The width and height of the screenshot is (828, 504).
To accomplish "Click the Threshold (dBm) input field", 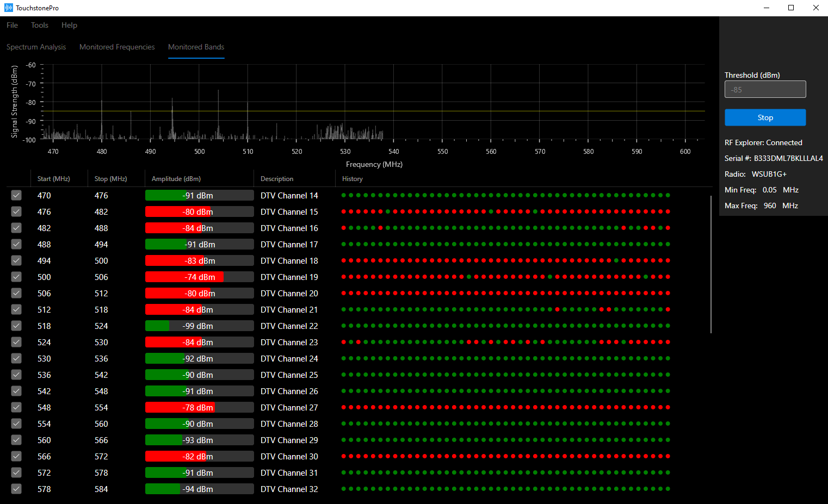I will tap(765, 89).
